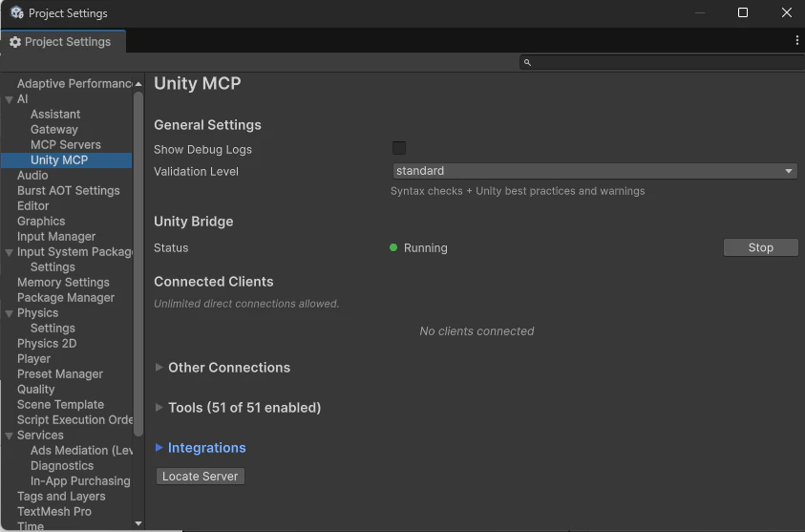
Task: Click the 'No clients connected' text
Action: tap(477, 331)
